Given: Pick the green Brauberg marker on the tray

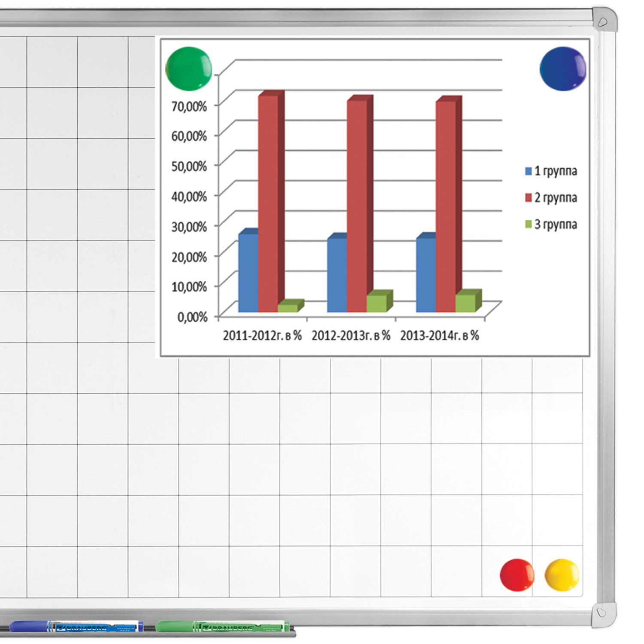Looking at the screenshot, I should [x=222, y=626].
